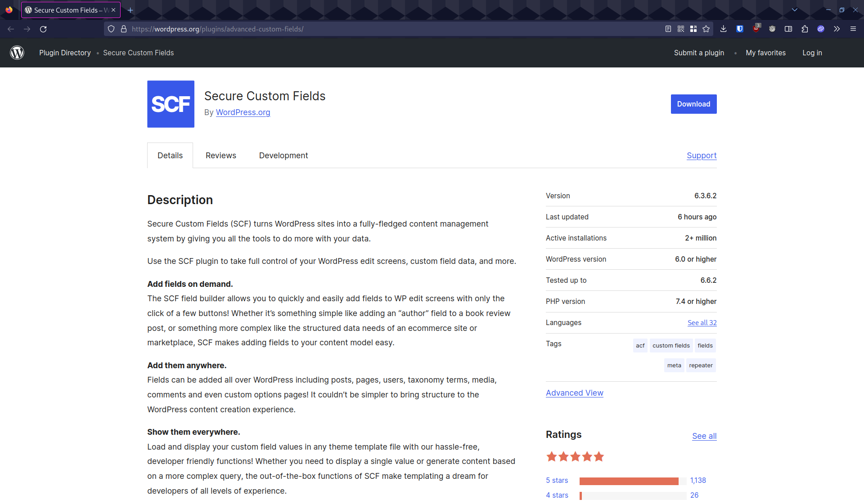This screenshot has height=504, width=864.
Task: Switch to the Reviews tab
Action: pos(220,155)
